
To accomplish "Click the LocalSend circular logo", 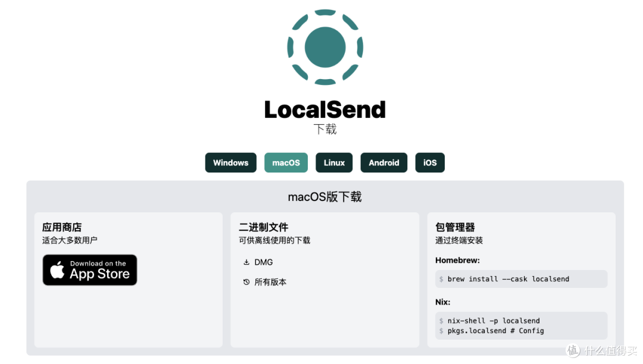I will pos(325,46).
